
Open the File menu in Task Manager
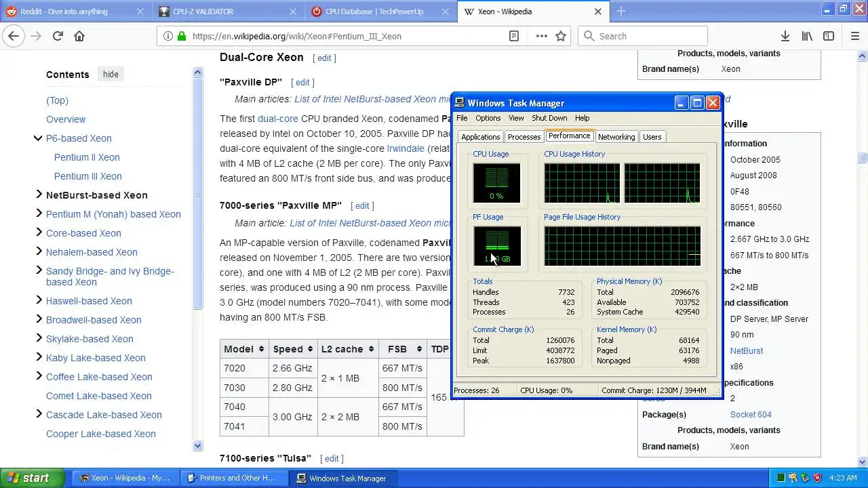pos(462,118)
